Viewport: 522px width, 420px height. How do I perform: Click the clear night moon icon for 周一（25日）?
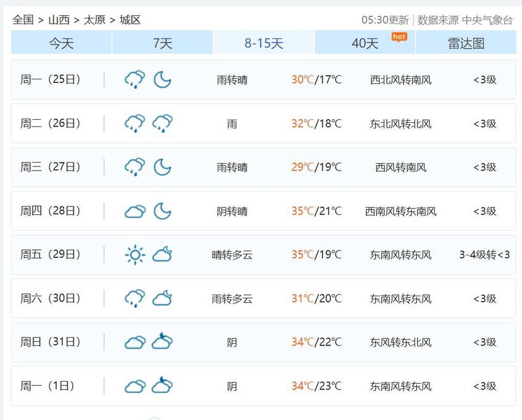(x=163, y=80)
